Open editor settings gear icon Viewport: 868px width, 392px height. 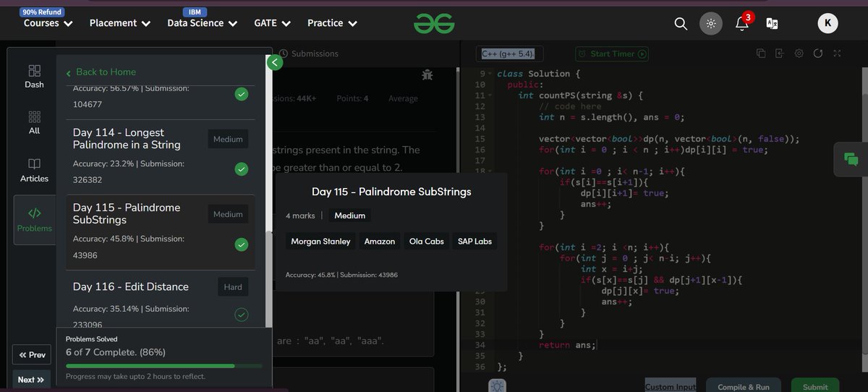click(x=799, y=54)
